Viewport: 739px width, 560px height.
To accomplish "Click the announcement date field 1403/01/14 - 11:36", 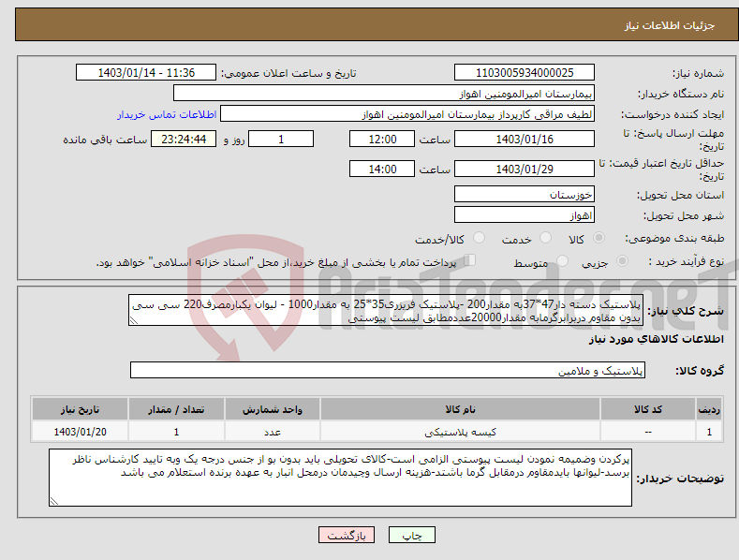I will click(x=145, y=73).
